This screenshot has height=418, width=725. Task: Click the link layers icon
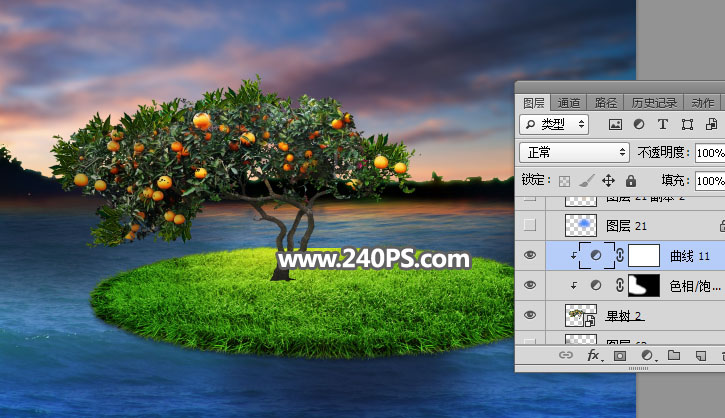[566, 355]
